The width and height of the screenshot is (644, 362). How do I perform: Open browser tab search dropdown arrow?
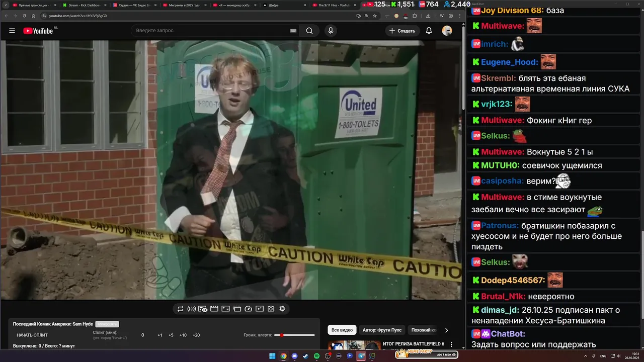[5, 5]
